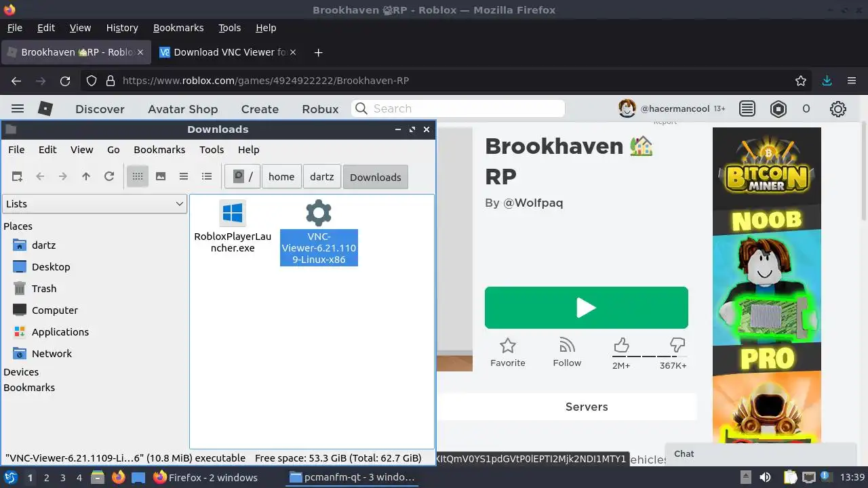Like Brookhaven with thumbs up
This screenshot has width=868, height=488.
(x=621, y=346)
